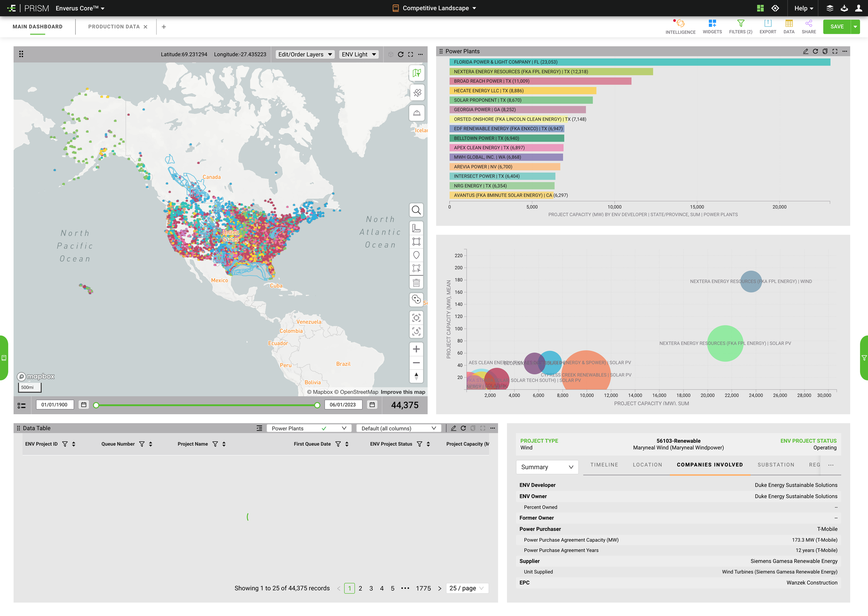The height and width of the screenshot is (616, 868).
Task: Refresh the map widget
Action: 400,54
